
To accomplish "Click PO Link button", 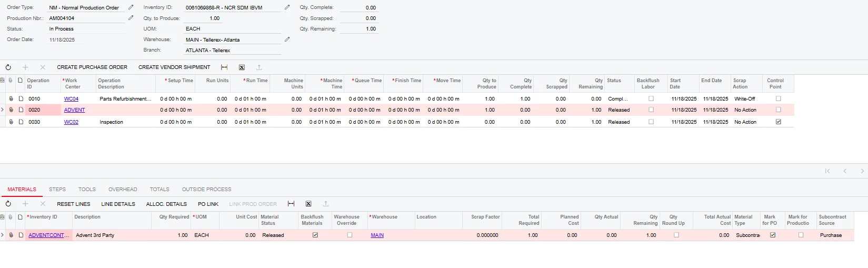I will tap(208, 204).
